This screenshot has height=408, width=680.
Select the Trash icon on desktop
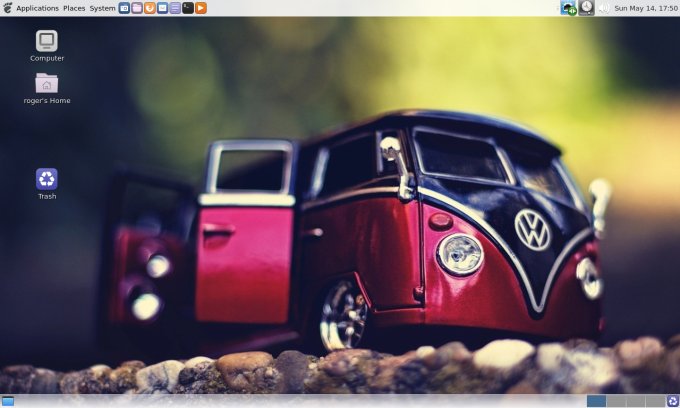click(x=47, y=179)
